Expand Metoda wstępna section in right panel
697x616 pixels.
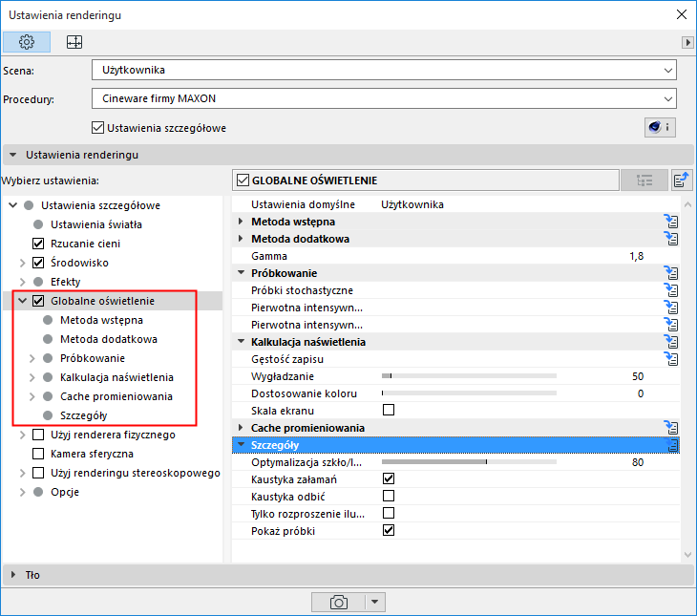[x=241, y=222]
